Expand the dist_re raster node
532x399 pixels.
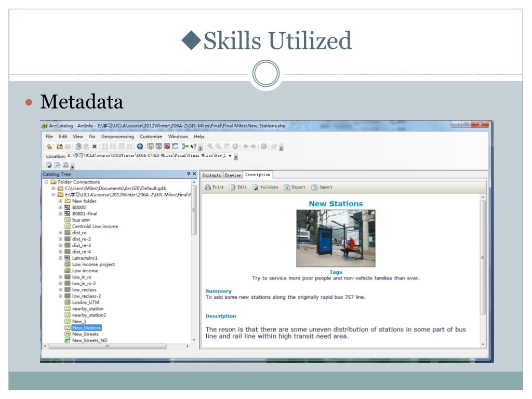click(x=61, y=233)
